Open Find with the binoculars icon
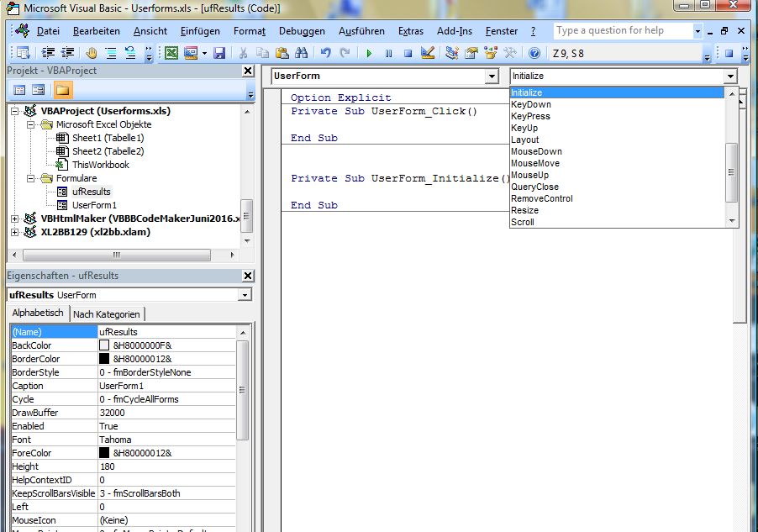The height and width of the screenshot is (532, 758). tap(301, 53)
